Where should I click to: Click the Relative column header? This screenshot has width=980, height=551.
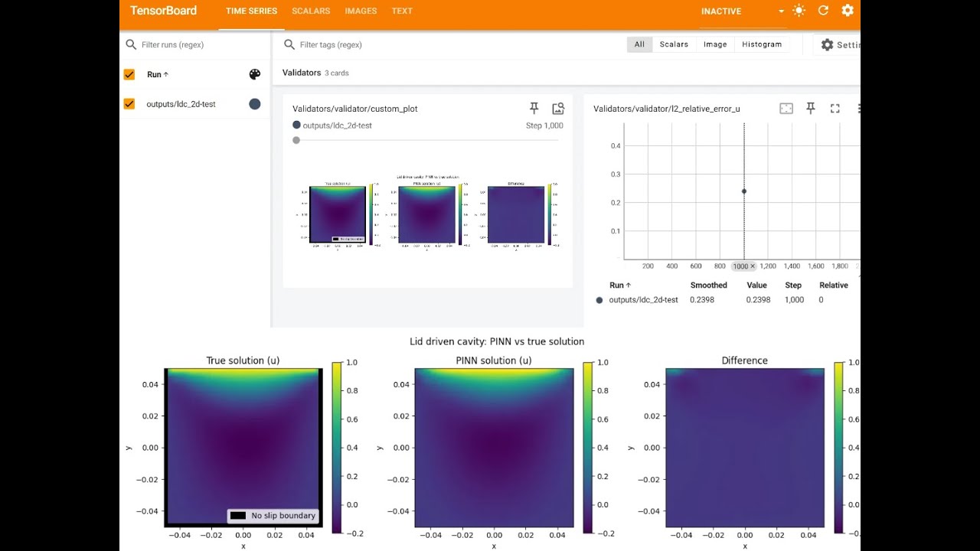833,285
